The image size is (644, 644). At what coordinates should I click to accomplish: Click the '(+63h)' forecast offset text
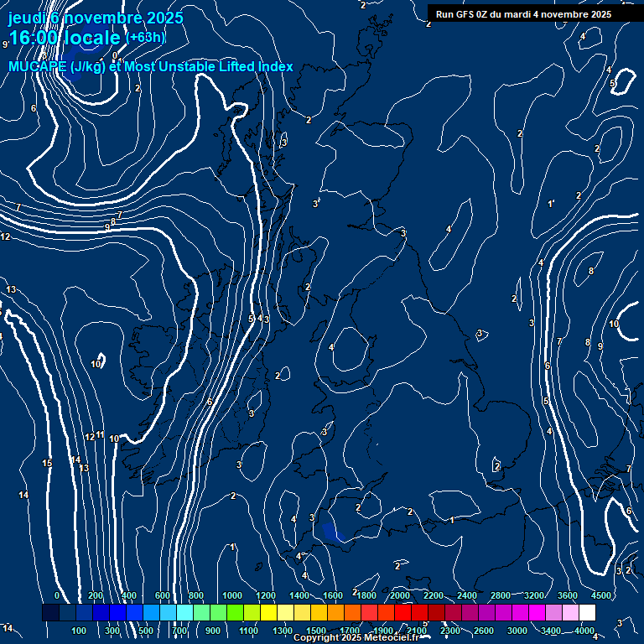(145, 38)
